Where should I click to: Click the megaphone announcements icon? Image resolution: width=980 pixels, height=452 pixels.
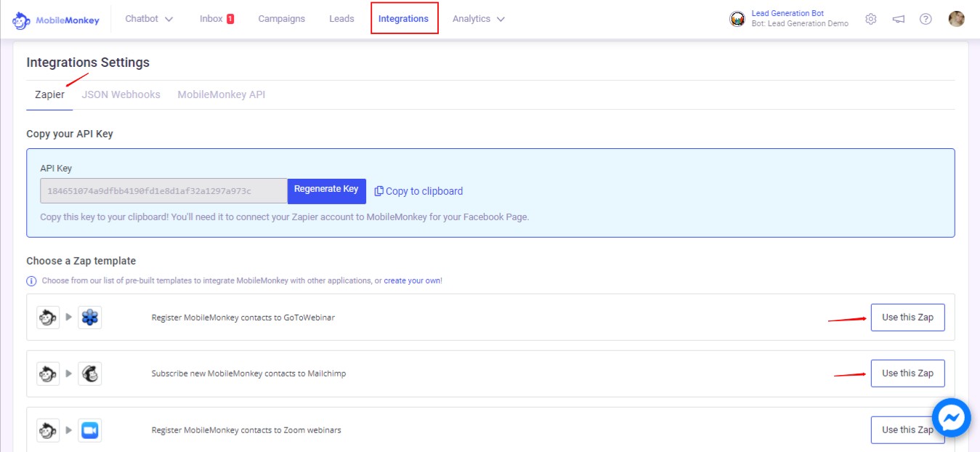click(899, 19)
